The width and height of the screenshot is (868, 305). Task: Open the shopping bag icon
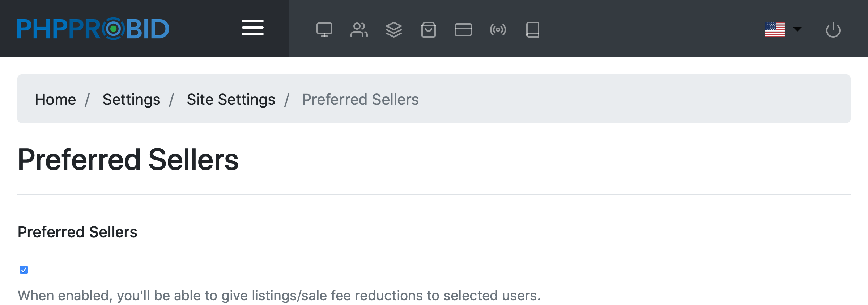[x=428, y=30]
